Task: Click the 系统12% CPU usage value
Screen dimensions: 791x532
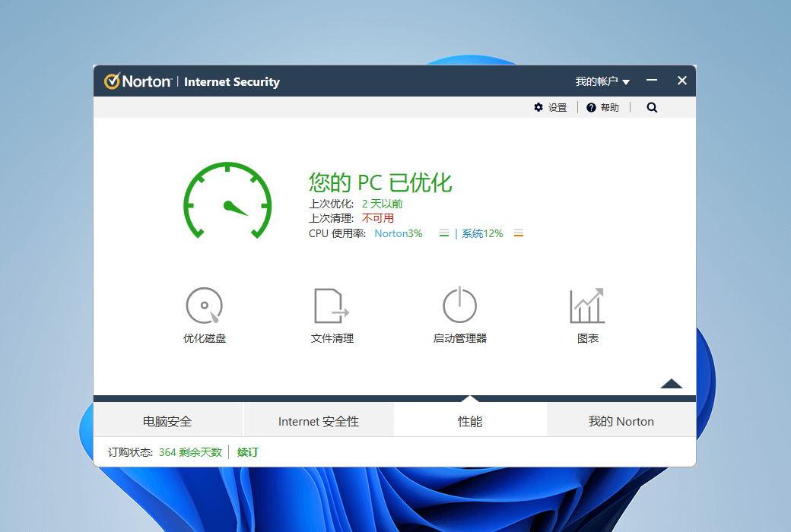Action: point(482,233)
